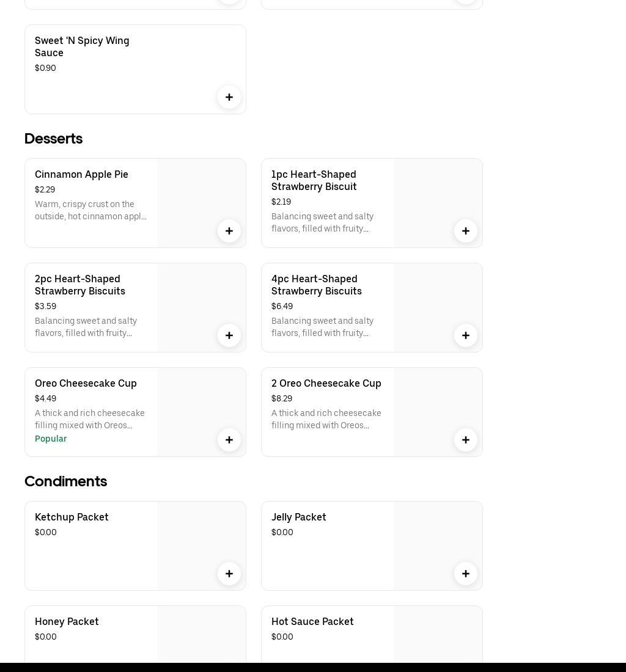Image resolution: width=626 pixels, height=672 pixels.
Task: Add Sweet 'N Spicy Wing Sauce to cart
Action: click(x=229, y=97)
